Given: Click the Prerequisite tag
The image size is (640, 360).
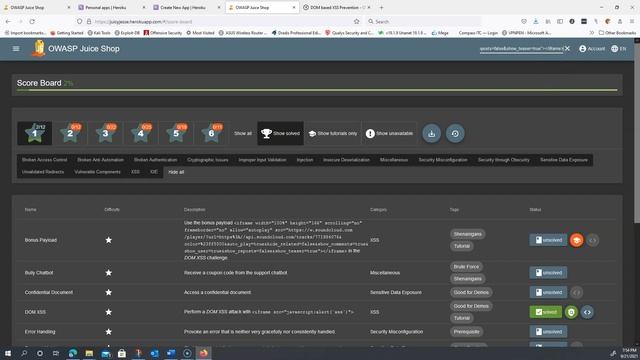Looking at the screenshot, I should click(x=466, y=331).
